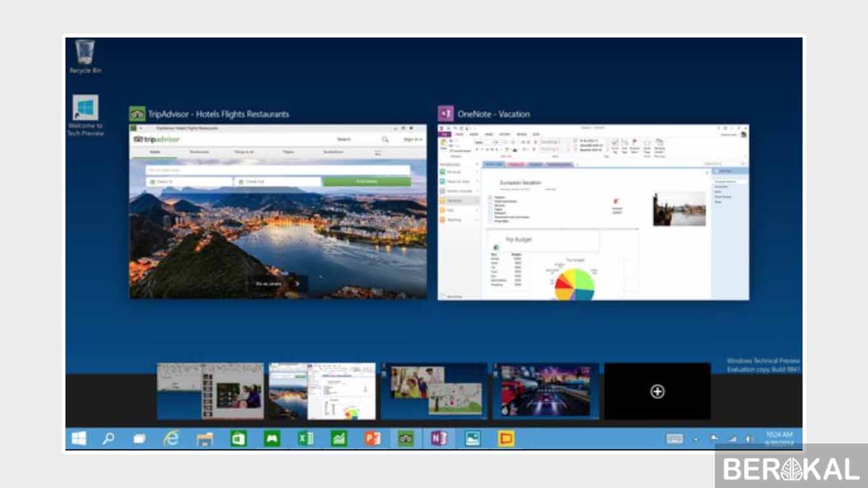This screenshot has width=868, height=488.
Task: Toggle the Task View taskbar button
Action: tap(139, 438)
